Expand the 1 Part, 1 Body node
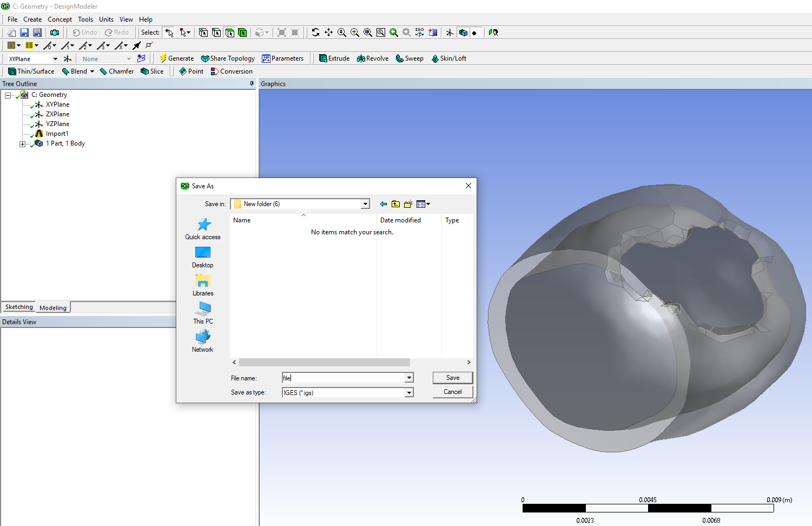The height and width of the screenshot is (526, 812). (x=22, y=143)
